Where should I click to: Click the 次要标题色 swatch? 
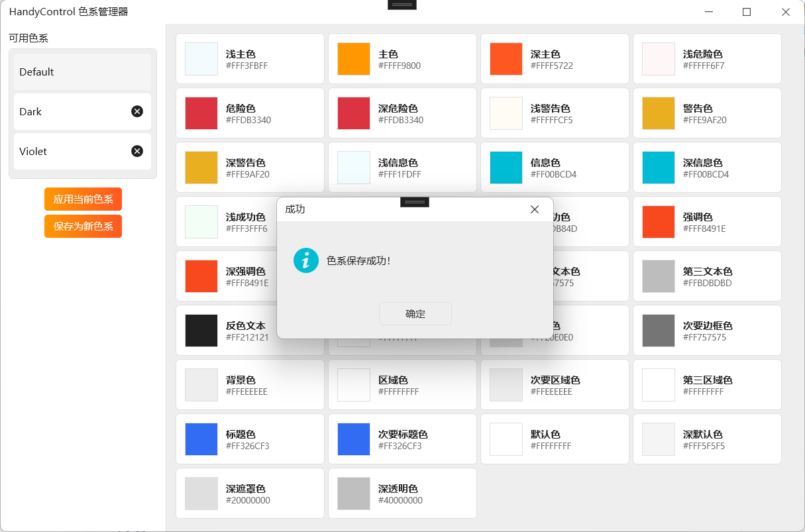(x=354, y=439)
